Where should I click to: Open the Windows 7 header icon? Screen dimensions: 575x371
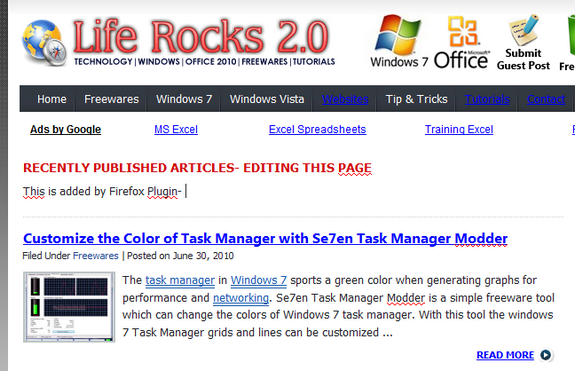[399, 41]
